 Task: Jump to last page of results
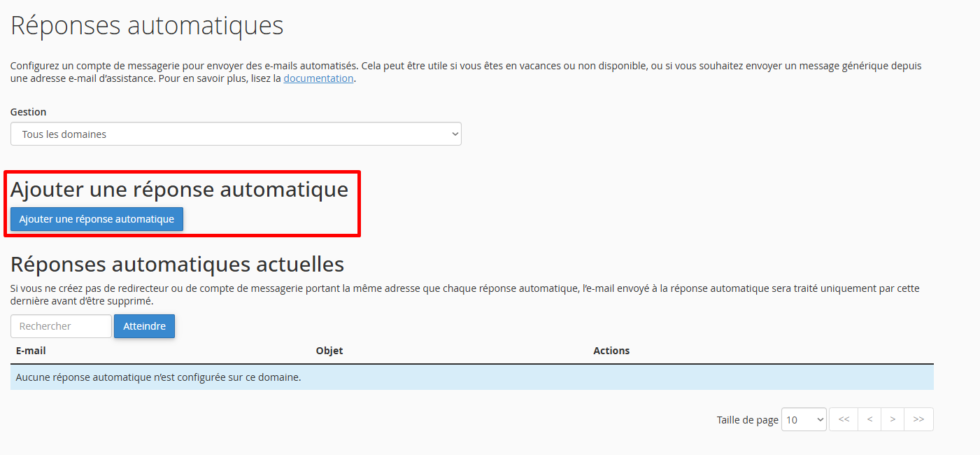click(918, 419)
